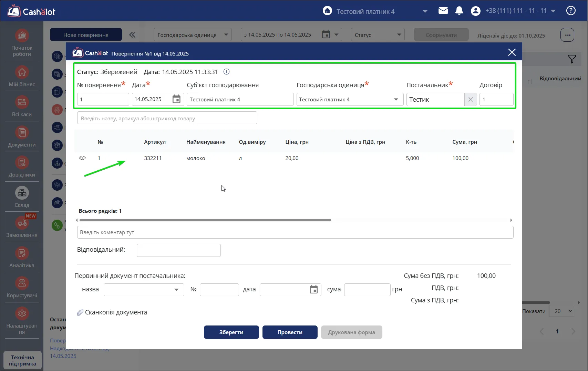The width and height of the screenshot is (588, 371).
Task: Collapse panel with double chevron arrows
Action: [x=132, y=35]
